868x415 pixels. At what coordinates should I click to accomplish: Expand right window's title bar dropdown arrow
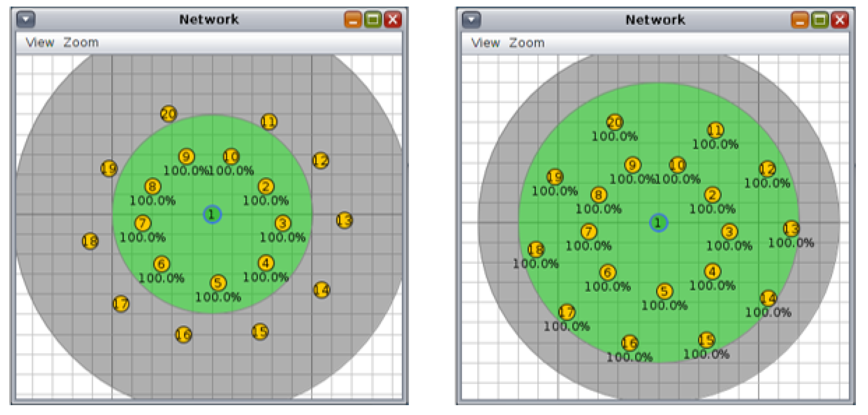tap(471, 20)
